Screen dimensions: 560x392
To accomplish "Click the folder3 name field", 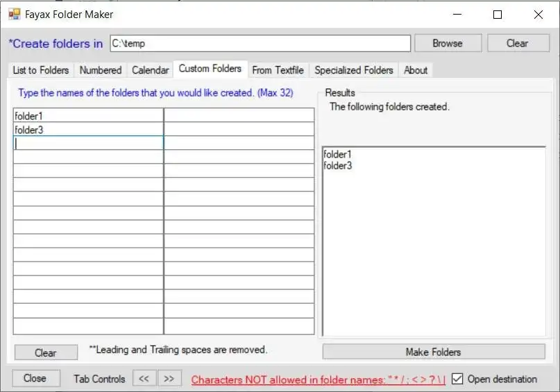I will coord(88,130).
